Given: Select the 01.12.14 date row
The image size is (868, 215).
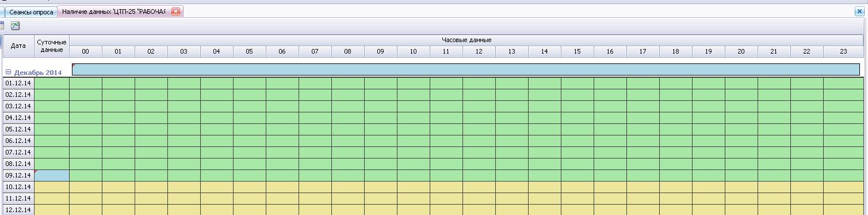Looking at the screenshot, I should pyautogui.click(x=18, y=83).
